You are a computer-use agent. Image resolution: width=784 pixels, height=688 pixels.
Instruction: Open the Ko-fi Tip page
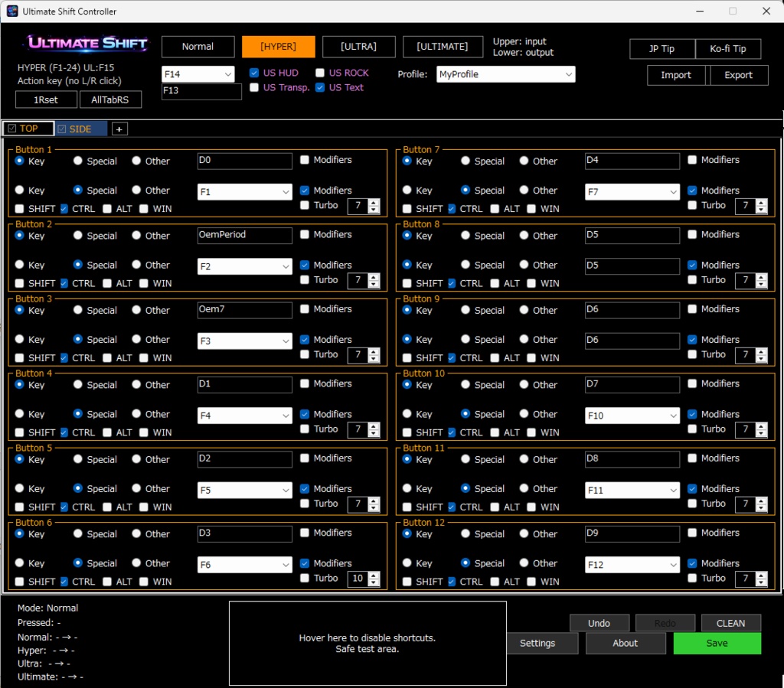click(728, 49)
